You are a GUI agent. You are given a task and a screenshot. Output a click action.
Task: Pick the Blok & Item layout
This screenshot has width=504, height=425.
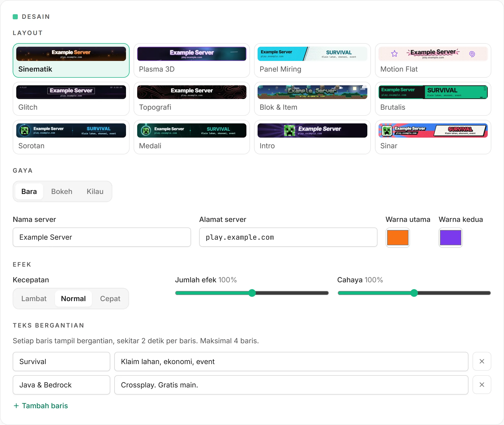pos(312,99)
